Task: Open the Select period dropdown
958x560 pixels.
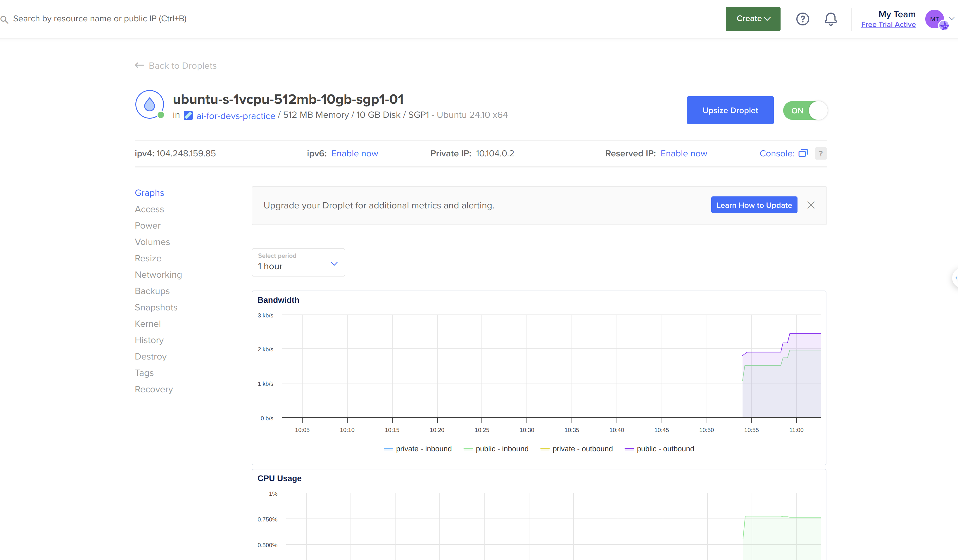Action: pos(298,262)
